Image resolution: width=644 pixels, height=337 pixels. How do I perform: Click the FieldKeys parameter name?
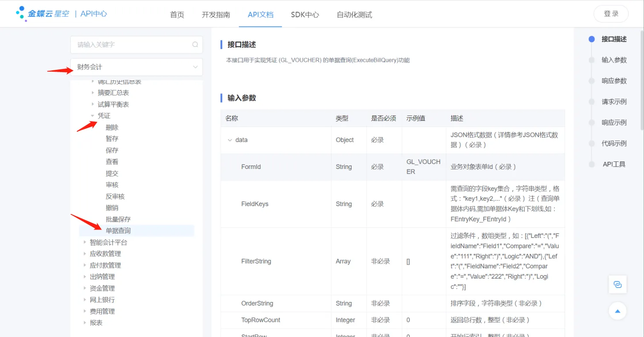point(255,204)
